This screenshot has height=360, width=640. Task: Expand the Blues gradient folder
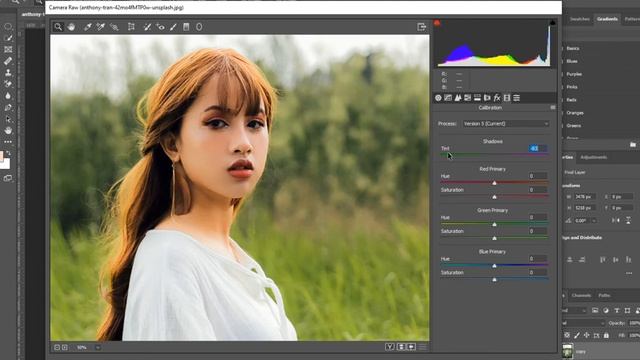(x=571, y=61)
